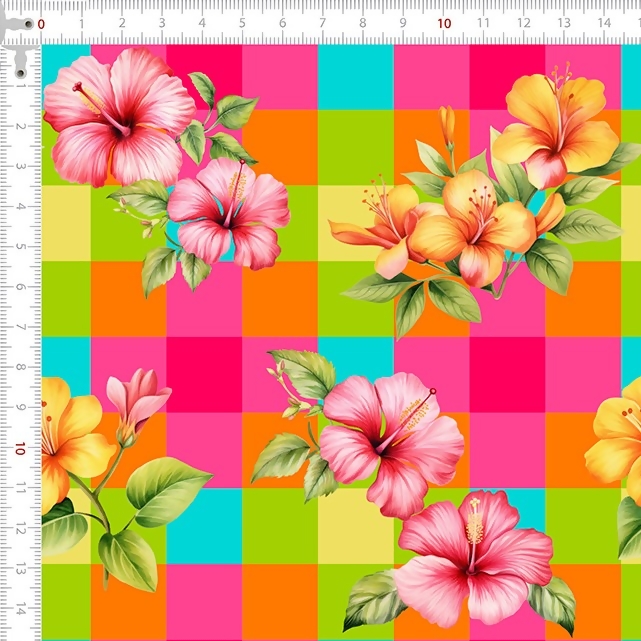Click the red 5 on the left ruler
This screenshot has width=641, height=641.
click(20, 246)
